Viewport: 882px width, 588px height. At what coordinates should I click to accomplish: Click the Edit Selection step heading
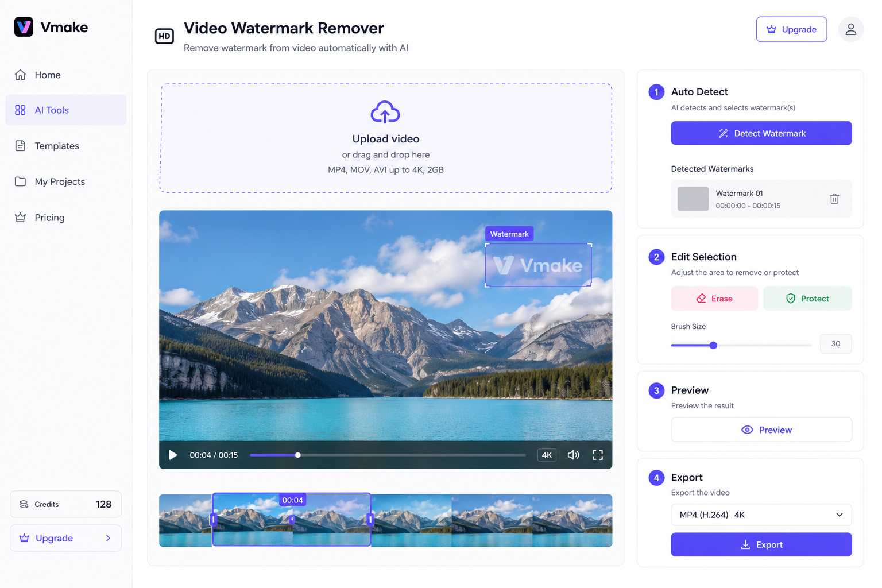703,257
